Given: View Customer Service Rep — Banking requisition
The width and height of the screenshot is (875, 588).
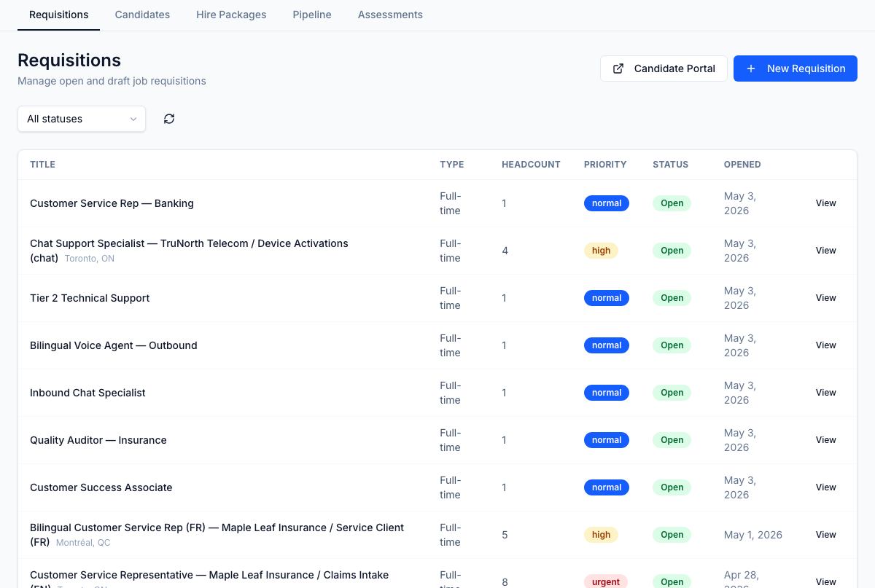Looking at the screenshot, I should coord(825,203).
